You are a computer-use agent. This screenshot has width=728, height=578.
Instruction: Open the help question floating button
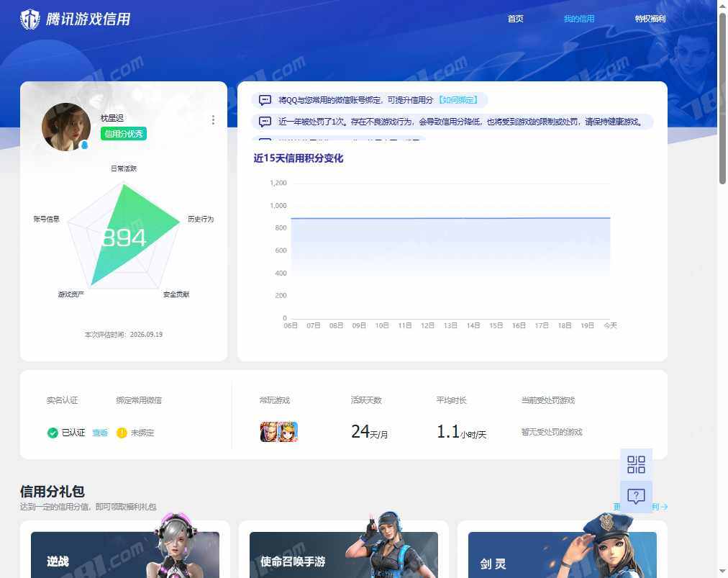(636, 497)
